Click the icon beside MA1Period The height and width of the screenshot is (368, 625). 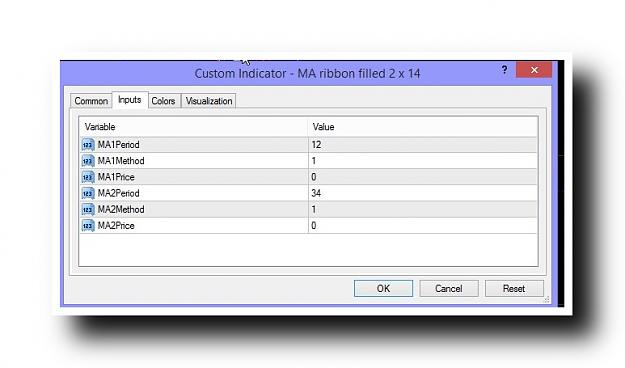pos(88,144)
